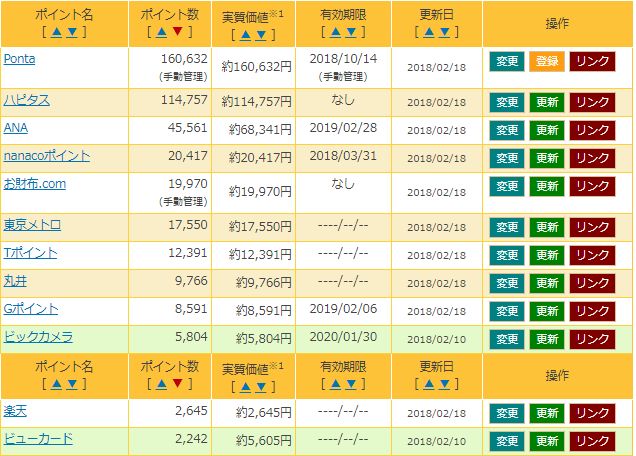Click 更新 button in 丸井 row
636x456 pixels.
click(x=547, y=283)
